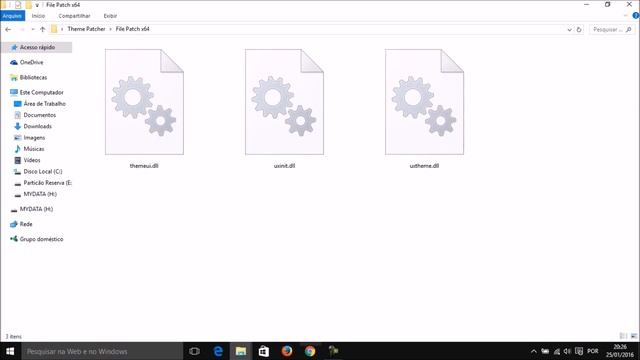Refresh the folder view
Image resolution: width=640 pixels, height=360 pixels.
click(x=579, y=30)
